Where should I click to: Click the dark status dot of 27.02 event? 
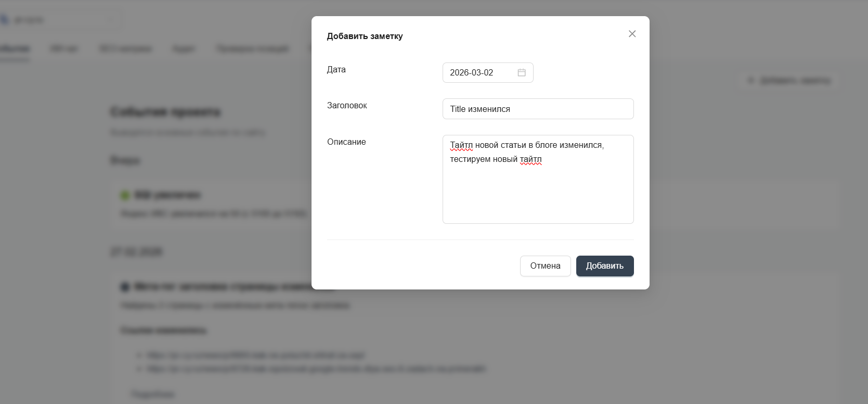tap(125, 287)
